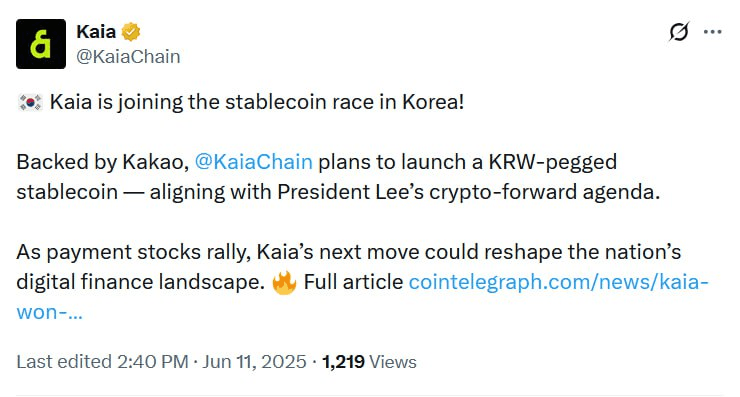
Task: Click the Kaia display name
Action: (x=96, y=32)
